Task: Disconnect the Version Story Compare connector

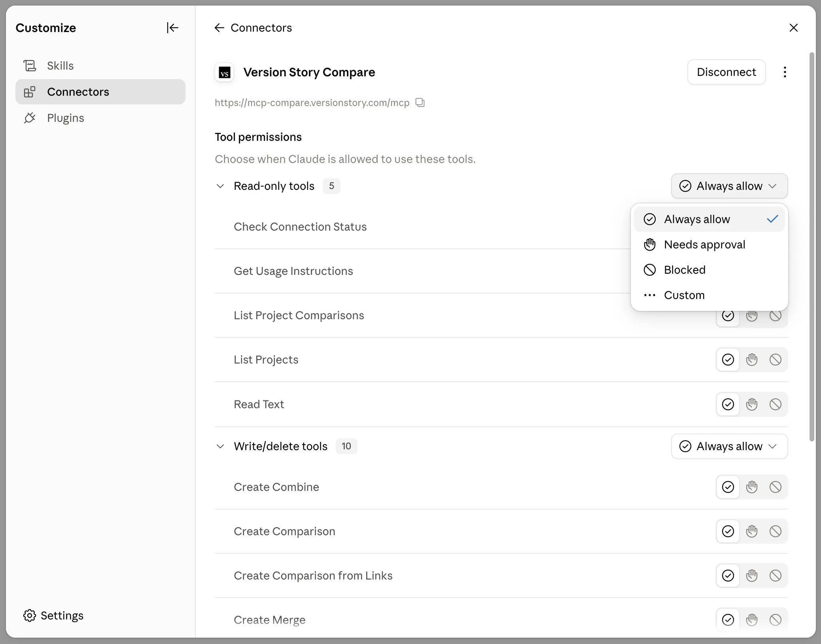Action: [x=726, y=72]
